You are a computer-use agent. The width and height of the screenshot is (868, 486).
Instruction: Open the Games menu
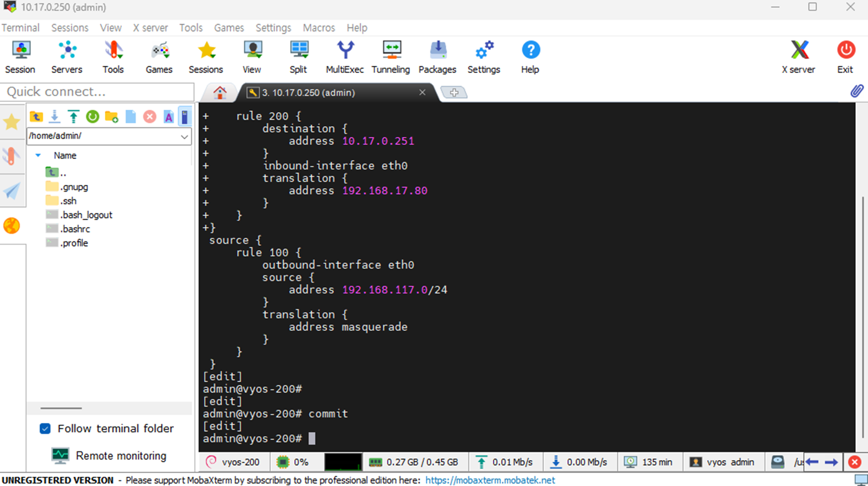229,27
